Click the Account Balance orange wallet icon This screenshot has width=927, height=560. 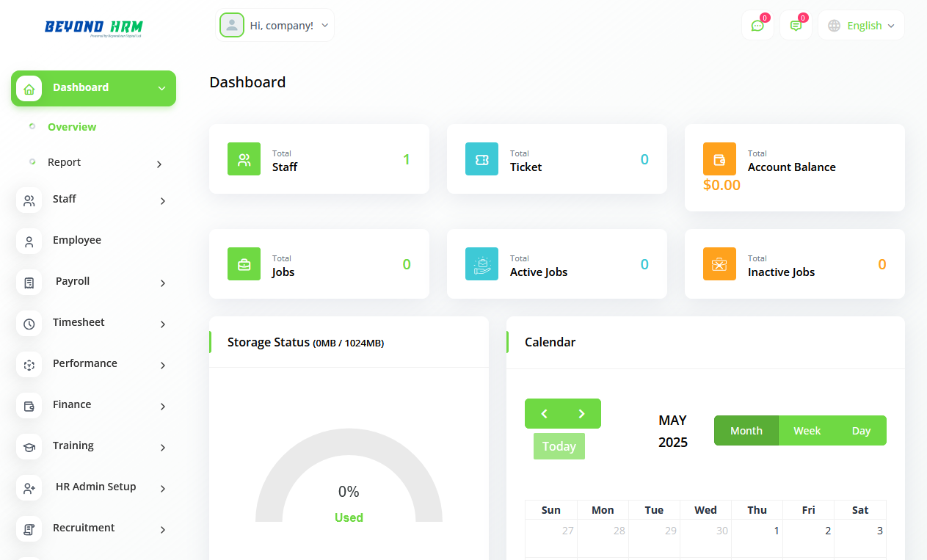point(719,159)
